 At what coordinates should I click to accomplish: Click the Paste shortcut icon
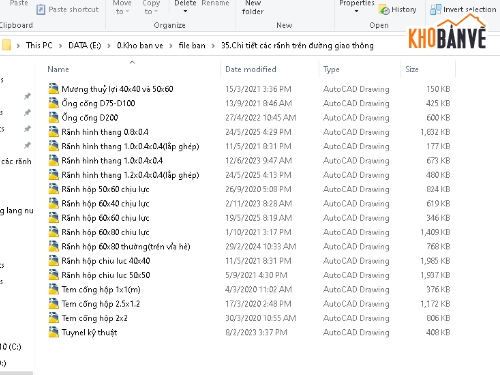pos(41,9)
